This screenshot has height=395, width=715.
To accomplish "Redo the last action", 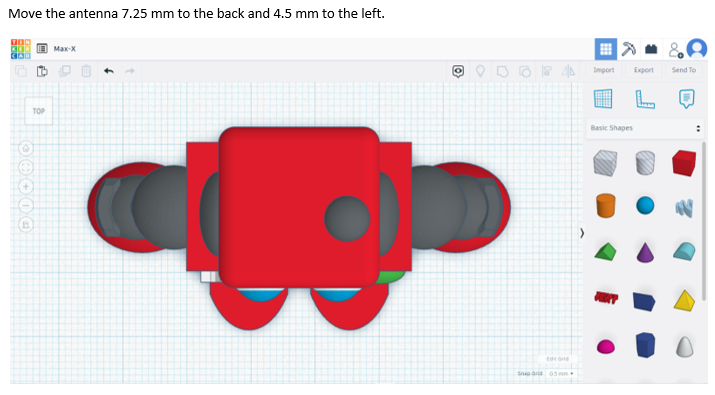I will [130, 71].
